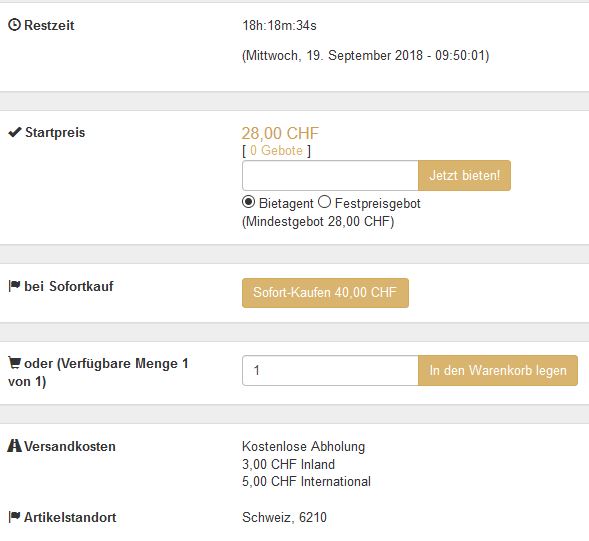Click the flag icon beside Artikelstandort

(14, 517)
